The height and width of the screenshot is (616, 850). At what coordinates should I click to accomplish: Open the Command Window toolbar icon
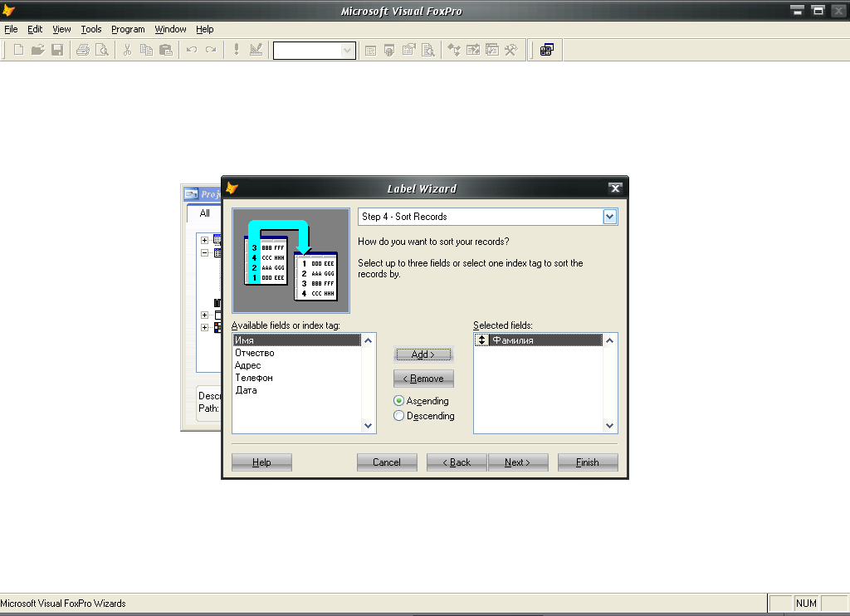click(x=370, y=51)
